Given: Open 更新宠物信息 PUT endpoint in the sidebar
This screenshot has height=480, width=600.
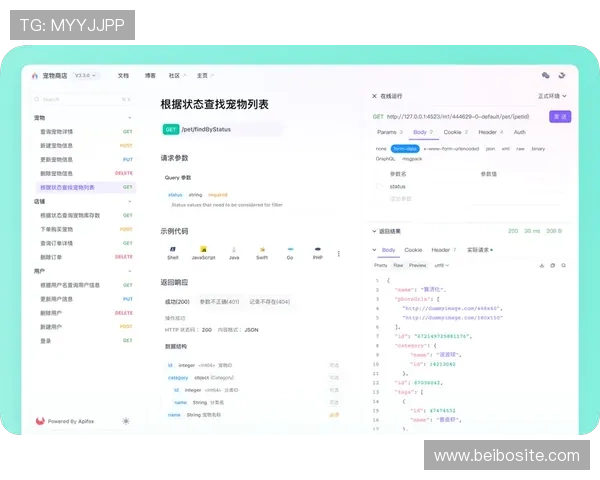Looking at the screenshot, I should pos(84,160).
